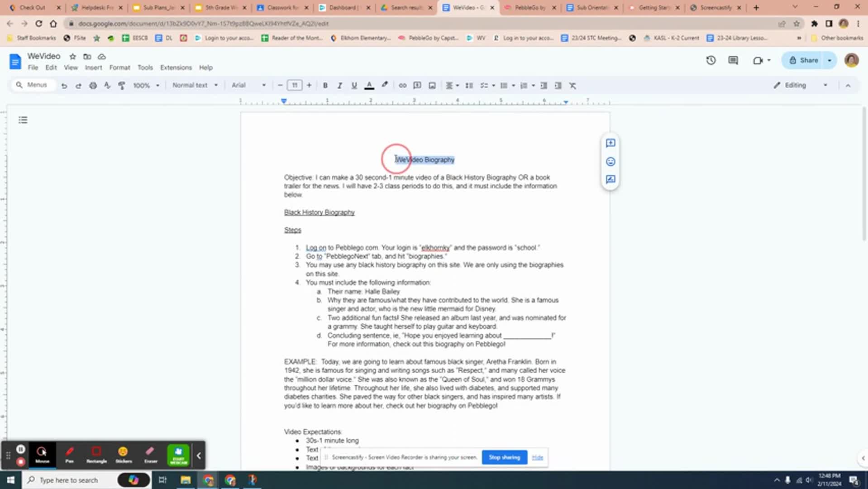Print the document via printer icon

point(93,86)
